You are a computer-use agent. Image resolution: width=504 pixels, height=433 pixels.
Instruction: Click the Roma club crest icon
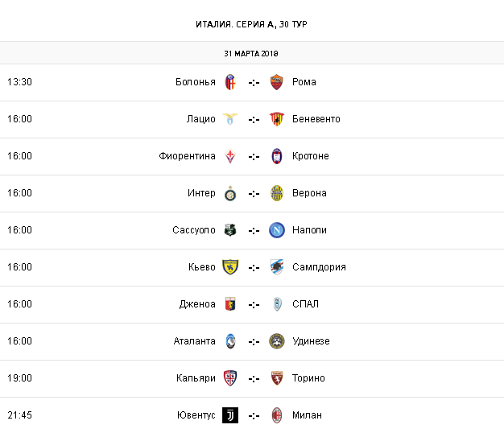coord(277,82)
